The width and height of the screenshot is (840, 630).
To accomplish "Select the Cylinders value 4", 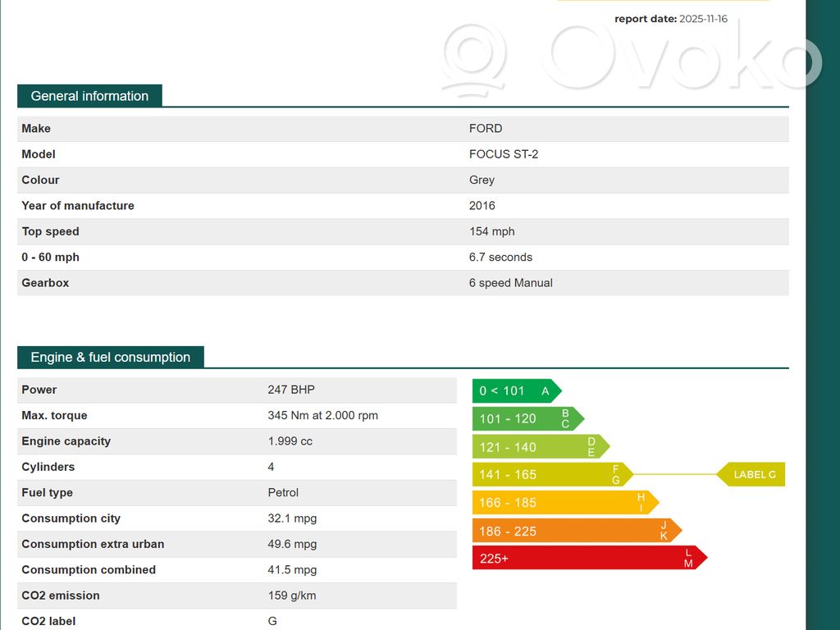I will (x=271, y=467).
